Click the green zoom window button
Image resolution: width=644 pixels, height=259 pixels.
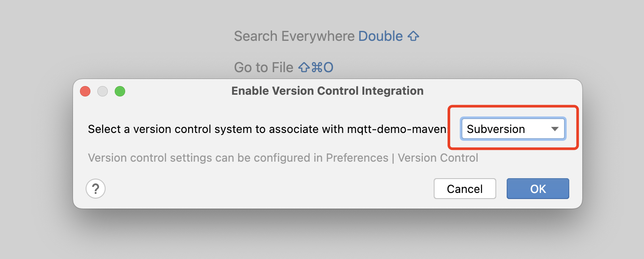[x=120, y=91]
